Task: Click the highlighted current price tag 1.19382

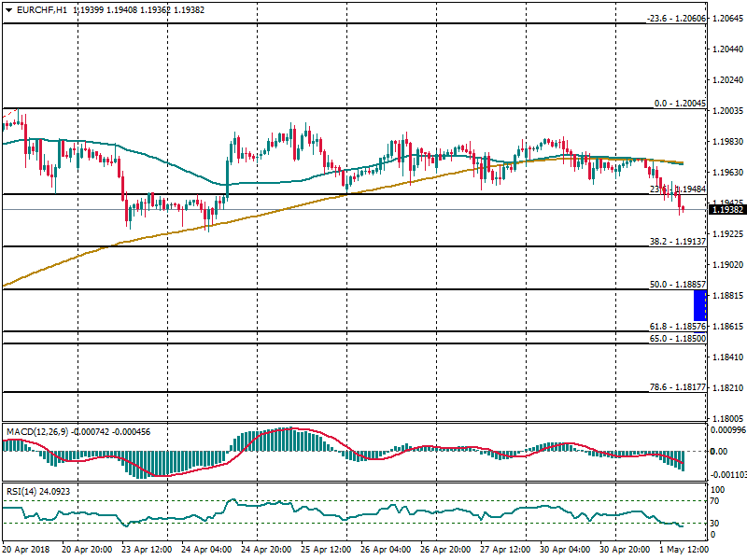Action: [x=727, y=210]
